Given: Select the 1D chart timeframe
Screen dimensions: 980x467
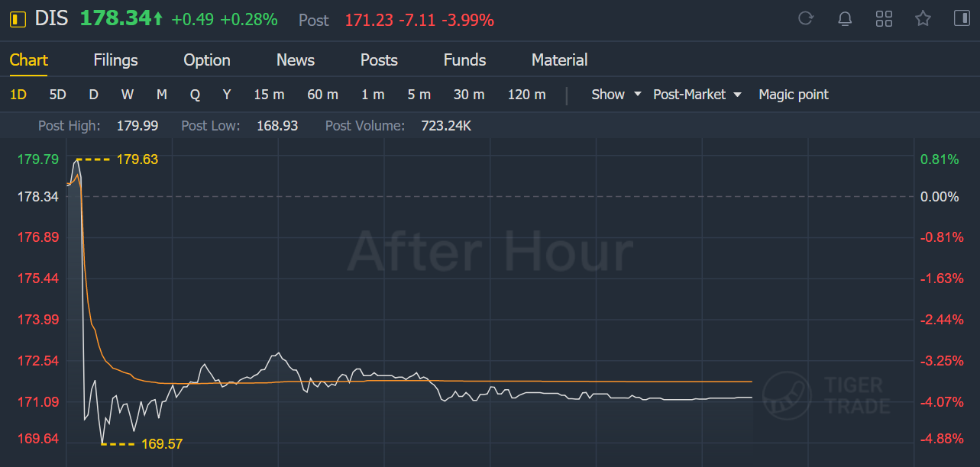Looking at the screenshot, I should click(x=18, y=95).
